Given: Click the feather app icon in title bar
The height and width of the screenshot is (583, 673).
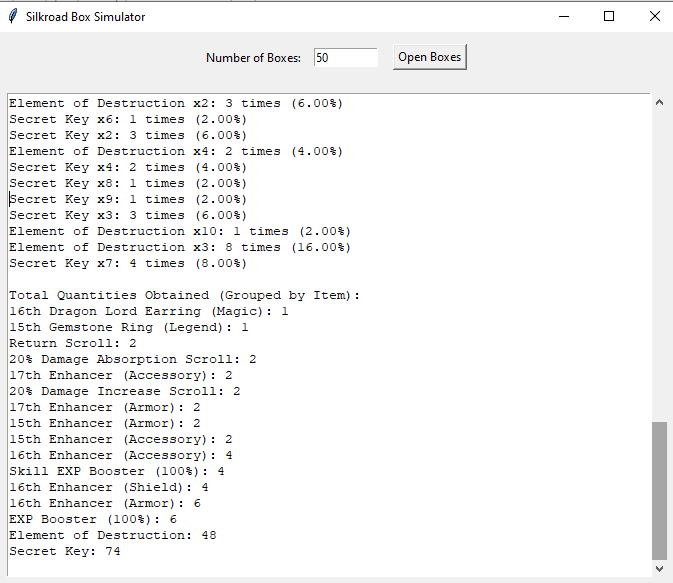Looking at the screenshot, I should click(12, 16).
